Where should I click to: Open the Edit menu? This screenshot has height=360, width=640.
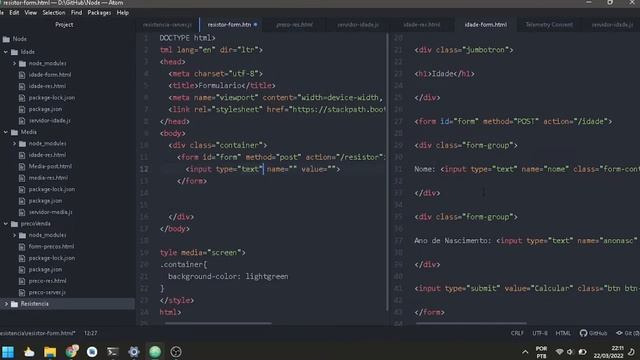pyautogui.click(x=14, y=13)
